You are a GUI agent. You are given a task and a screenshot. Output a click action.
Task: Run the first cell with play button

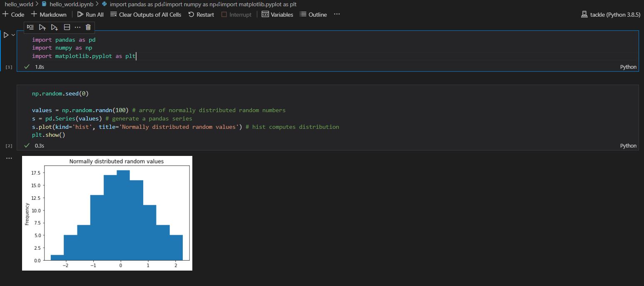tap(6, 35)
